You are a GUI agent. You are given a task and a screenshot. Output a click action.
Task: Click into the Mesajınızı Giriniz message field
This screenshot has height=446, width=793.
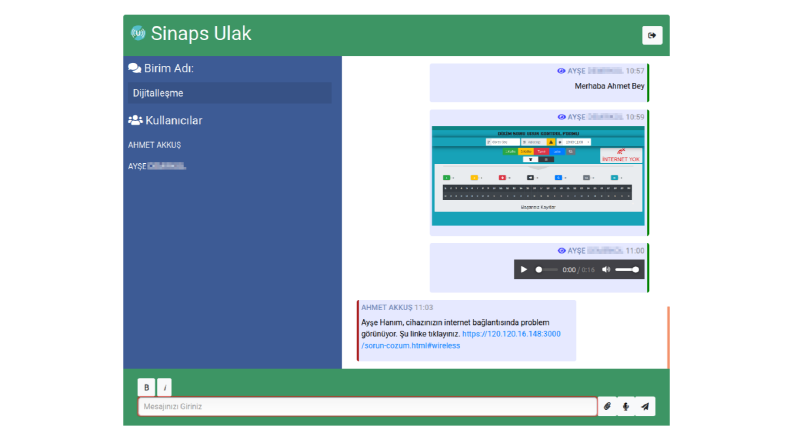pos(367,407)
